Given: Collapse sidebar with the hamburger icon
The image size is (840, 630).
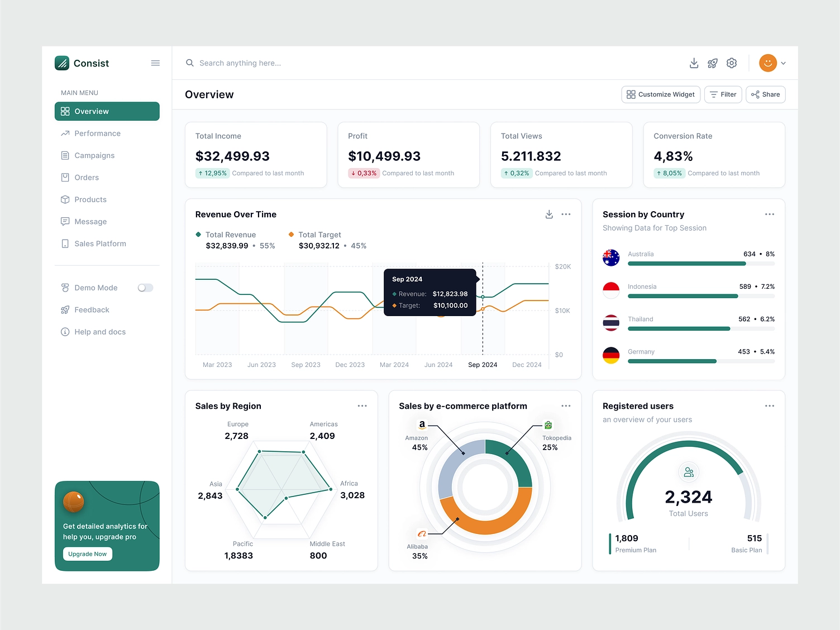Looking at the screenshot, I should tap(155, 63).
